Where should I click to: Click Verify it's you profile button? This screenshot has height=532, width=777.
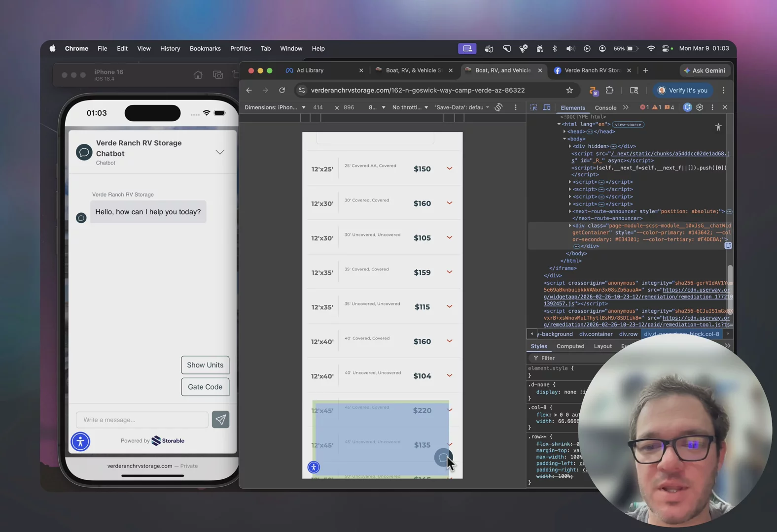click(x=683, y=90)
